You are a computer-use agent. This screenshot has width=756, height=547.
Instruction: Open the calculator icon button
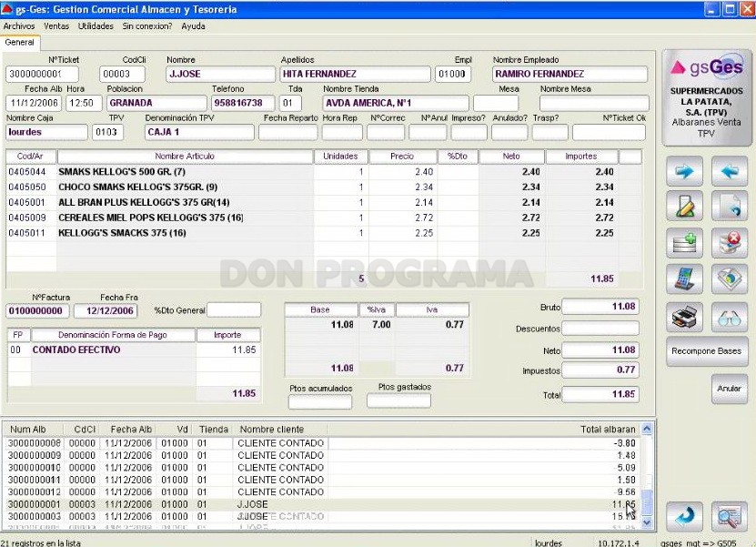click(684, 279)
